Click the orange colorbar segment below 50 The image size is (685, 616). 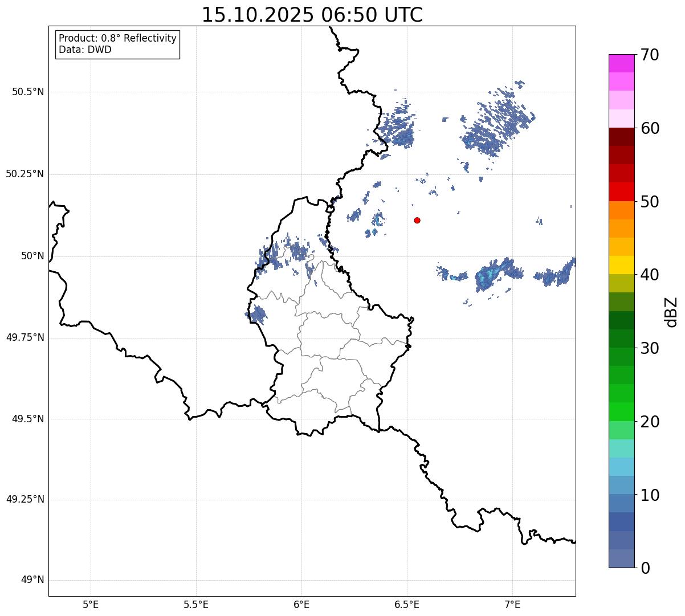pyautogui.click(x=621, y=210)
